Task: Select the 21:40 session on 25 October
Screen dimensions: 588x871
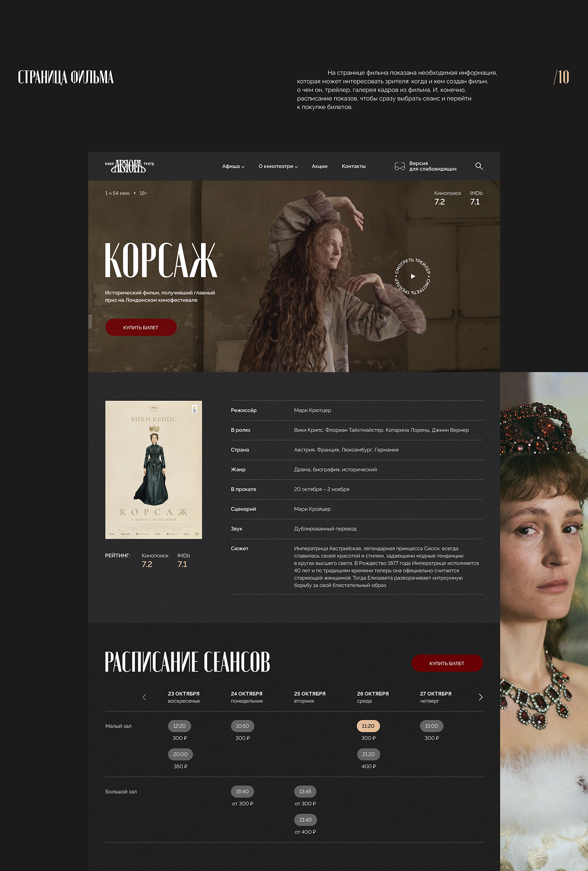Action: point(305,819)
